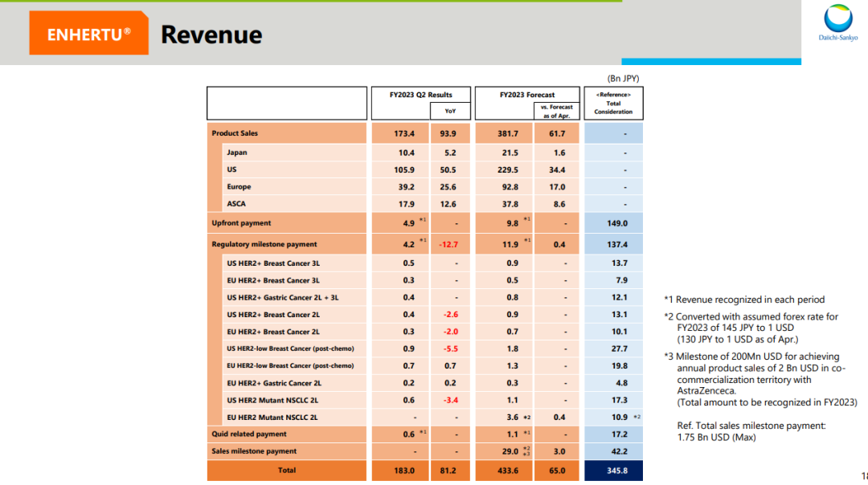Click the Regulatory milestone payment row label
The height and width of the screenshot is (485, 868).
coord(264,244)
